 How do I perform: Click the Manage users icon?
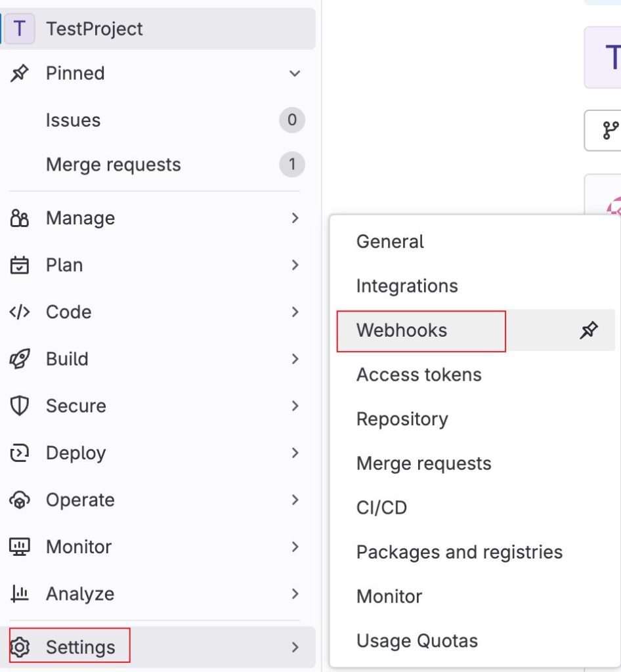pyautogui.click(x=20, y=218)
